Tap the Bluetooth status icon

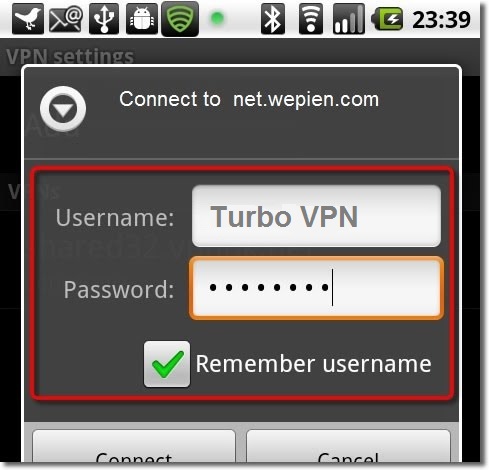point(273,19)
